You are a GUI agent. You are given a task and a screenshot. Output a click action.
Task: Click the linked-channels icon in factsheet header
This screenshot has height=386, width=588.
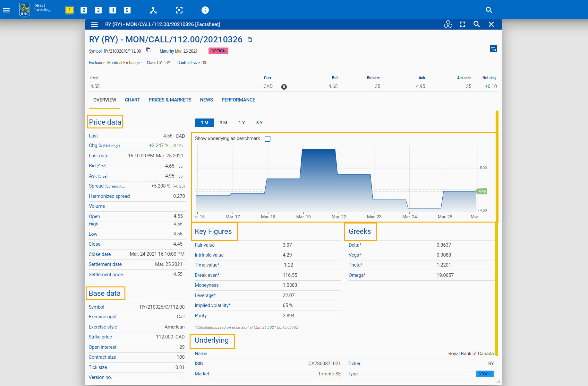(448, 24)
